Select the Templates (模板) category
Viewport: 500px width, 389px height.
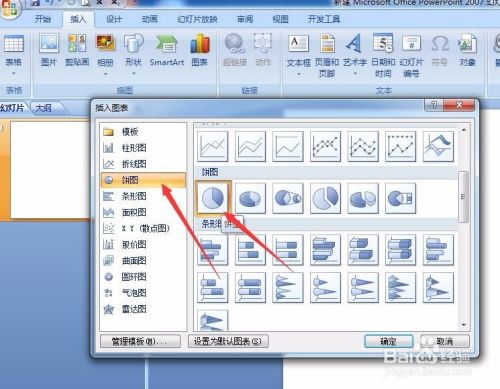pos(143,132)
